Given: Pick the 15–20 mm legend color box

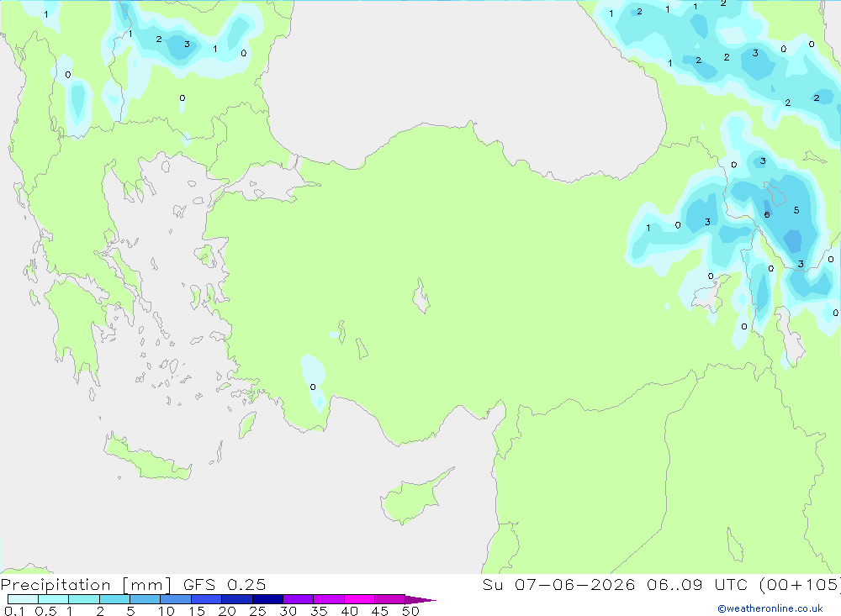Looking at the screenshot, I should click(207, 599).
